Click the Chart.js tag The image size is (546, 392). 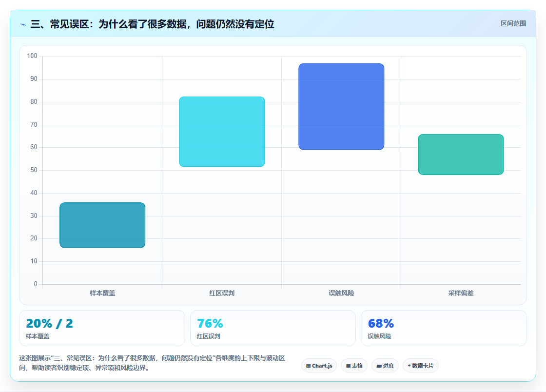tap(319, 366)
